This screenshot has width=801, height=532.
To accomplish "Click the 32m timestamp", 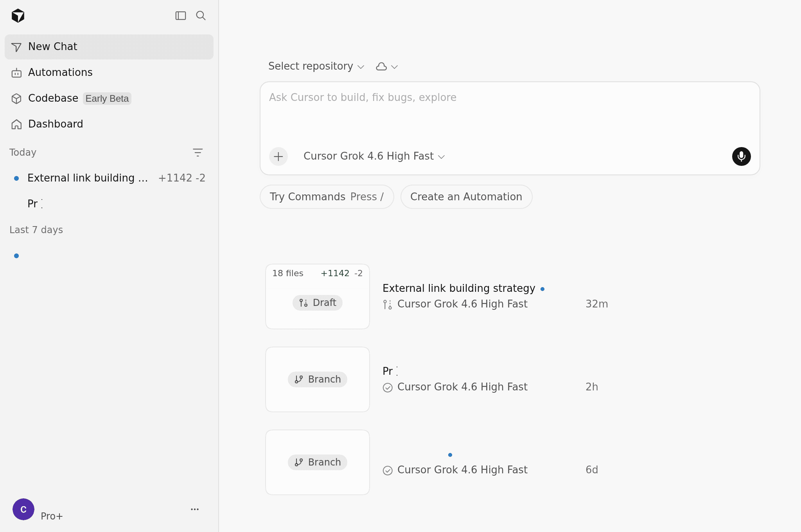I will click(597, 304).
